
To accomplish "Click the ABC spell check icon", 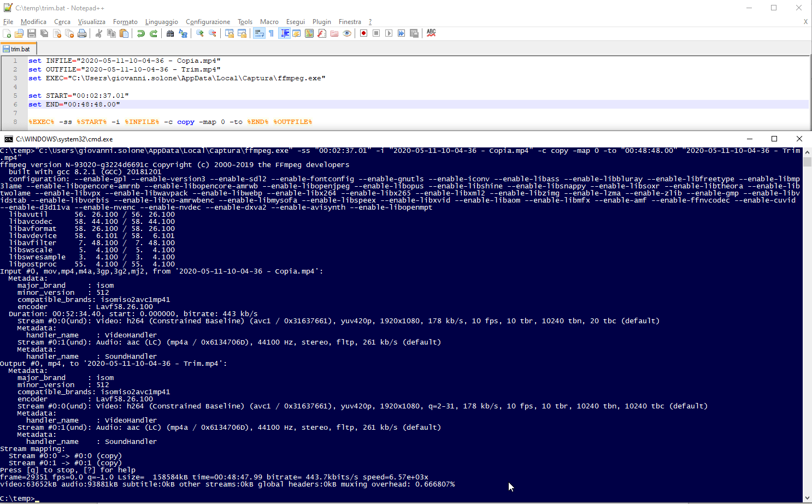I will (x=431, y=33).
